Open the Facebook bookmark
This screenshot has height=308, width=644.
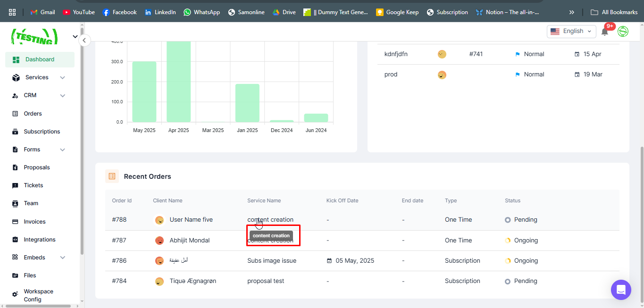(120, 12)
